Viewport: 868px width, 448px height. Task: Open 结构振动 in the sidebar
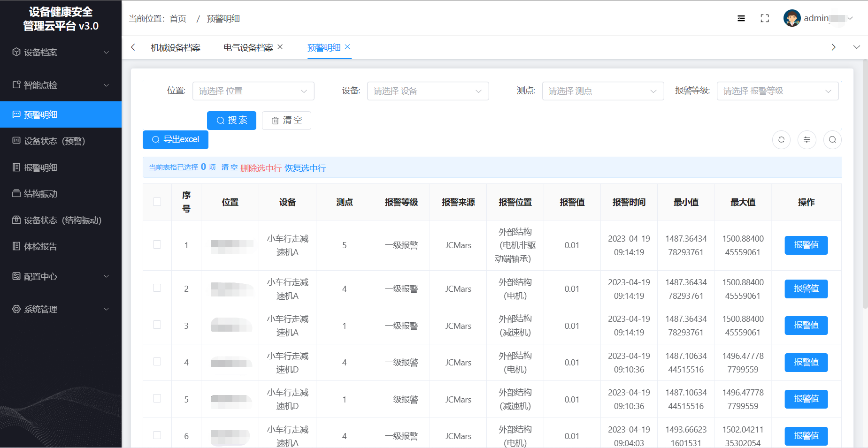pyautogui.click(x=41, y=194)
